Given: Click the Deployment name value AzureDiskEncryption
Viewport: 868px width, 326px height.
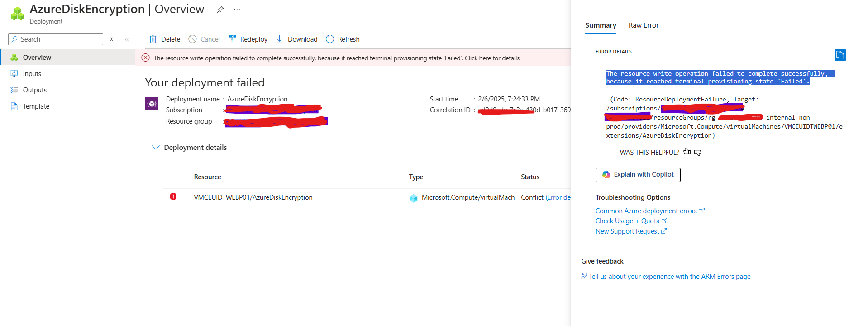Looking at the screenshot, I should pyautogui.click(x=258, y=99).
